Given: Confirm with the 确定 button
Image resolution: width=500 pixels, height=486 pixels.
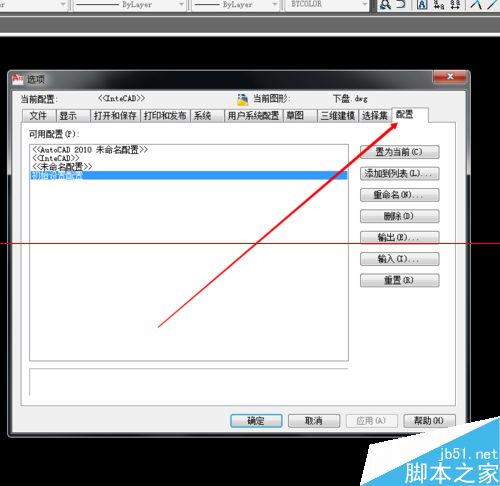Looking at the screenshot, I should coord(256,421).
